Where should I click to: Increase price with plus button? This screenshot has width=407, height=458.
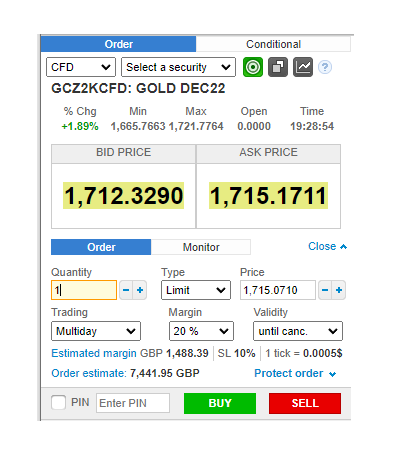339,290
